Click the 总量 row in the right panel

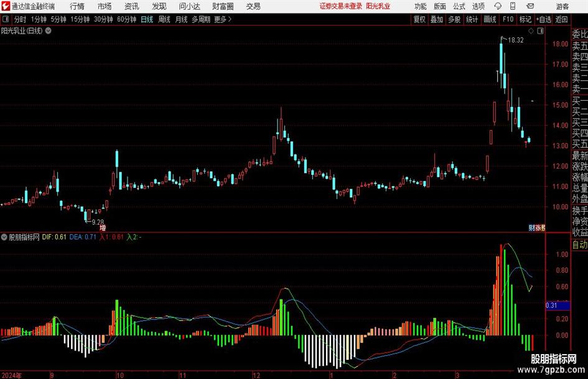pyautogui.click(x=580, y=188)
